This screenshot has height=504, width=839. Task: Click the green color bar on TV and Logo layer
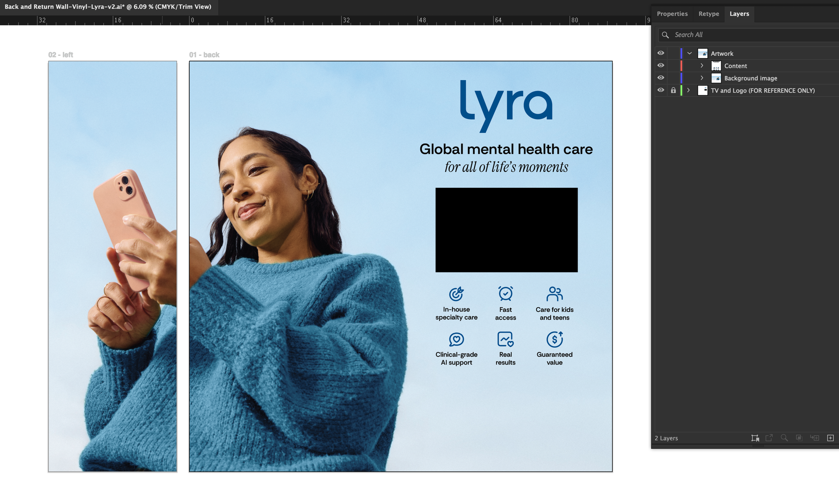tap(681, 90)
